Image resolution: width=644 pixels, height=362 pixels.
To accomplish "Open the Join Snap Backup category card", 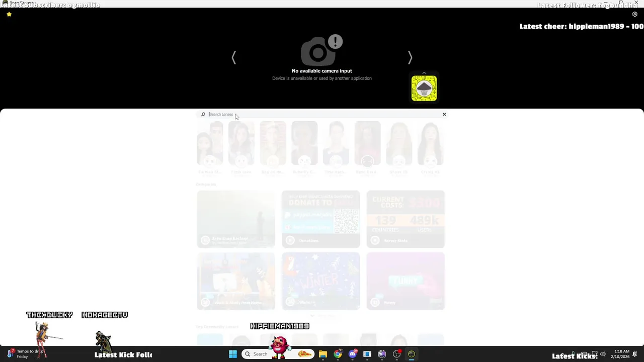I will pyautogui.click(x=236, y=219).
